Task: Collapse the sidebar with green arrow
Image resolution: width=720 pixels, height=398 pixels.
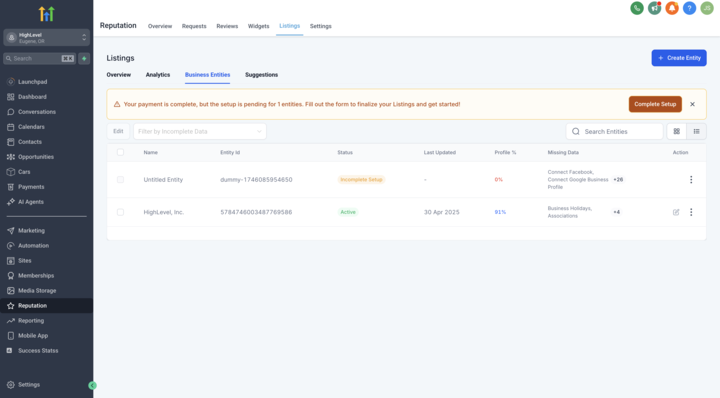Action: pos(92,386)
